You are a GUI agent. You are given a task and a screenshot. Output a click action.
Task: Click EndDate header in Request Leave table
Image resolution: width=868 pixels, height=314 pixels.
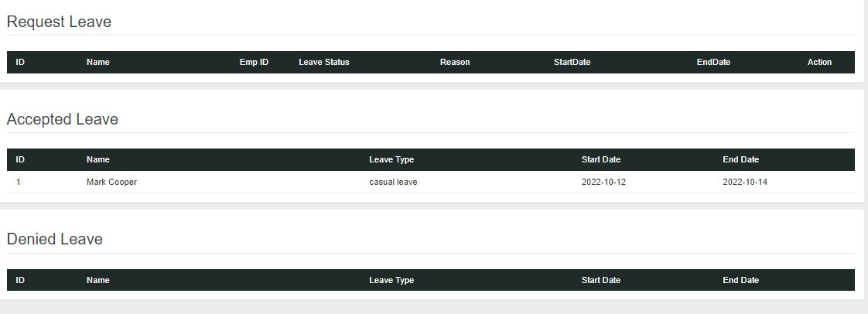coord(713,63)
